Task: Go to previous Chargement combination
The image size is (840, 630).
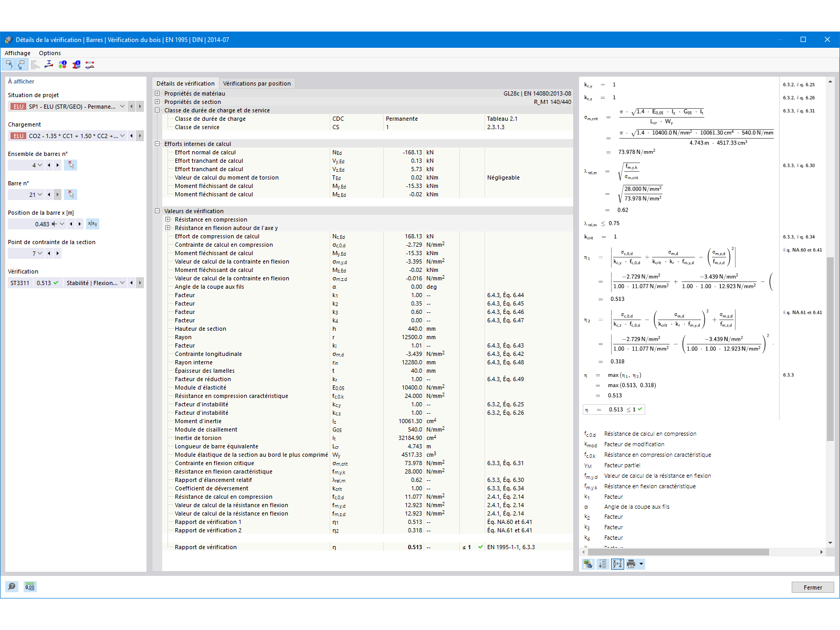Action: [132, 135]
